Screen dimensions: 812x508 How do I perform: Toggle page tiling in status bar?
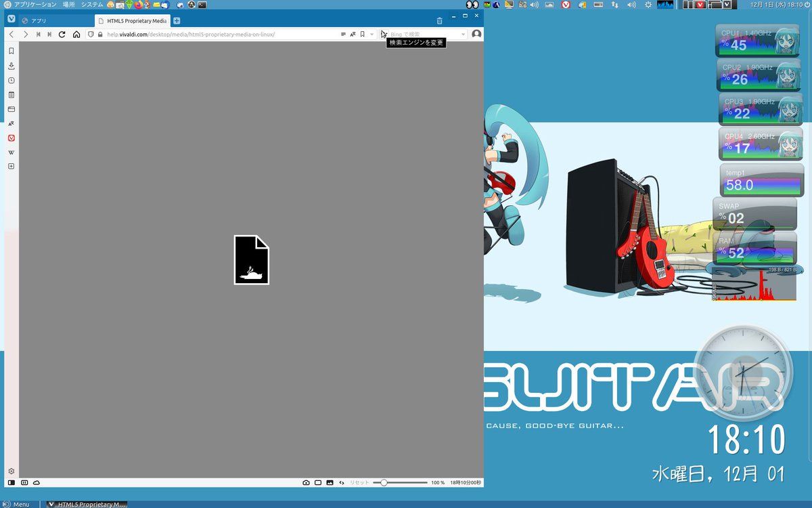click(x=318, y=482)
